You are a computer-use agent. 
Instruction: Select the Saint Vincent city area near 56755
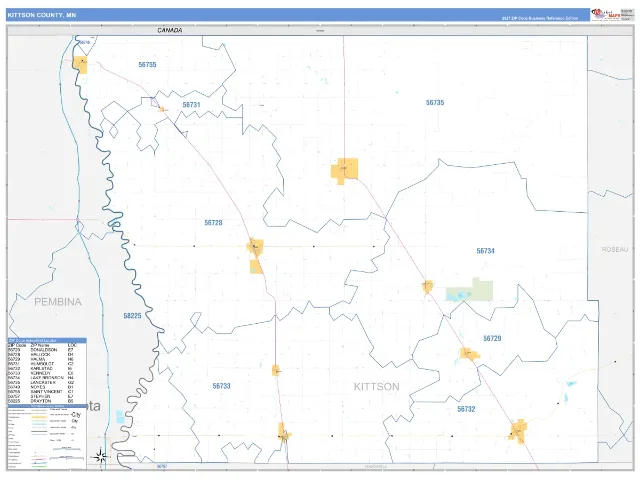[80, 64]
